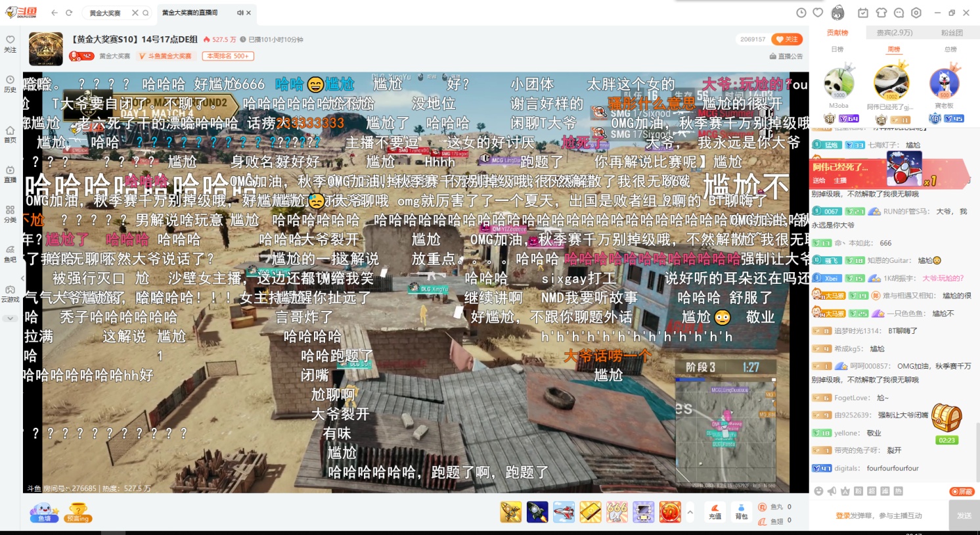Click the first-place ranking avatar
This screenshot has height=535, width=980.
pyautogui.click(x=891, y=81)
